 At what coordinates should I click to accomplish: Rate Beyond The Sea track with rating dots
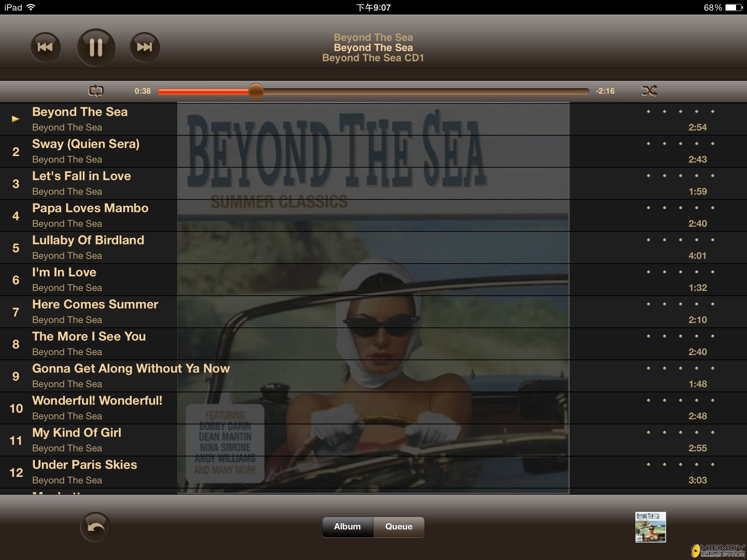[x=681, y=112]
